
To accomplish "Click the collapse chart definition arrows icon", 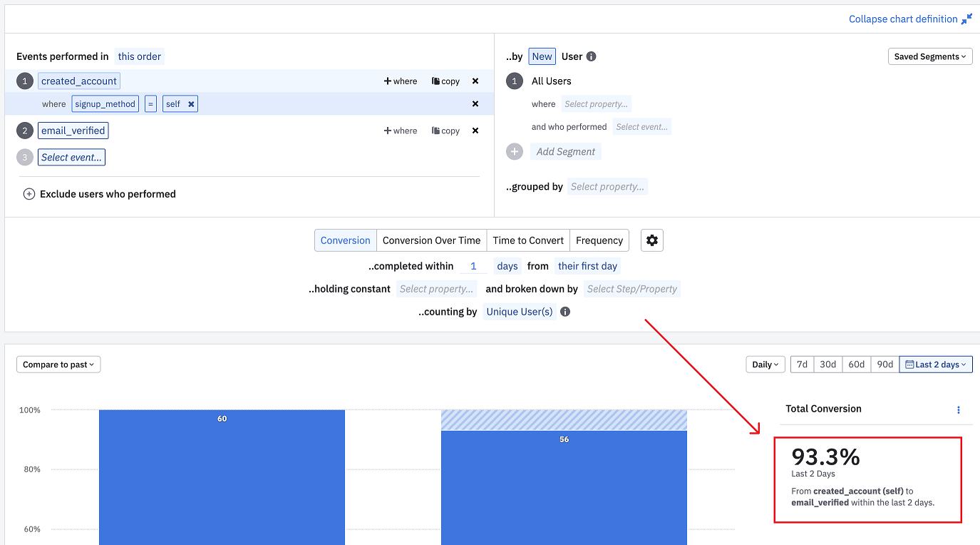I will click(x=966, y=19).
